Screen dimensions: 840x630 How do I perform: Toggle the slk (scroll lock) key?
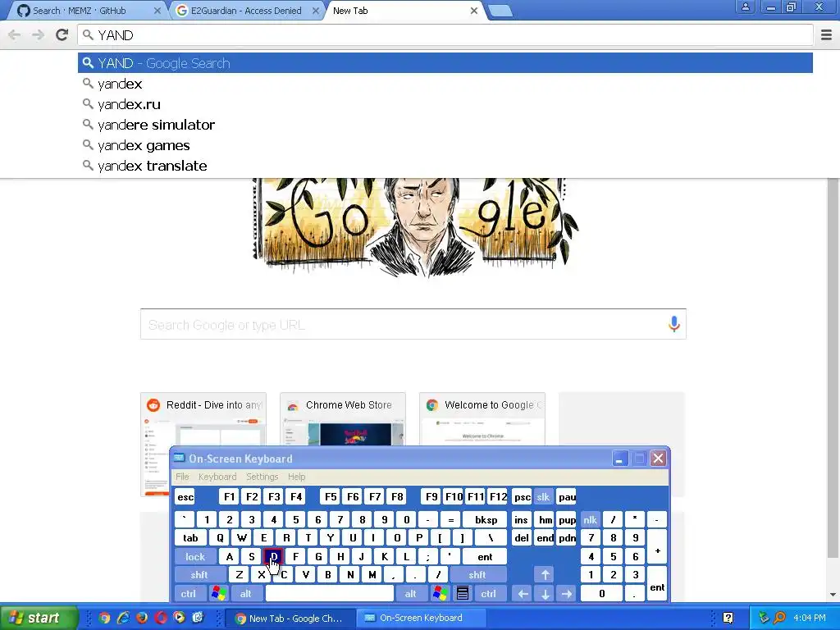pos(543,497)
